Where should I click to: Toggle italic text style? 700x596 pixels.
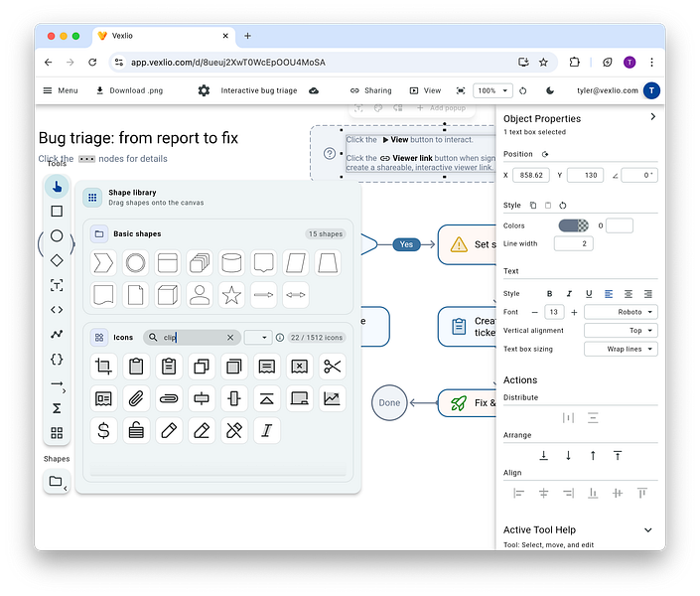click(x=569, y=294)
